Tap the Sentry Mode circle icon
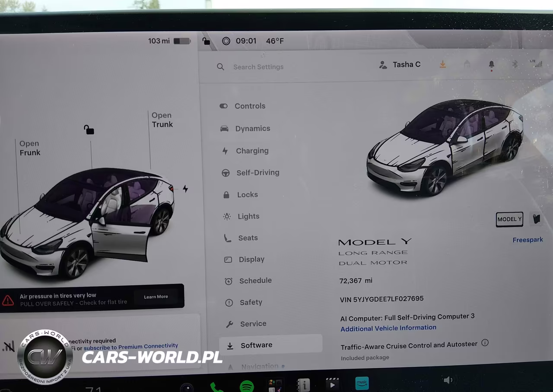The image size is (553, 392). click(226, 41)
